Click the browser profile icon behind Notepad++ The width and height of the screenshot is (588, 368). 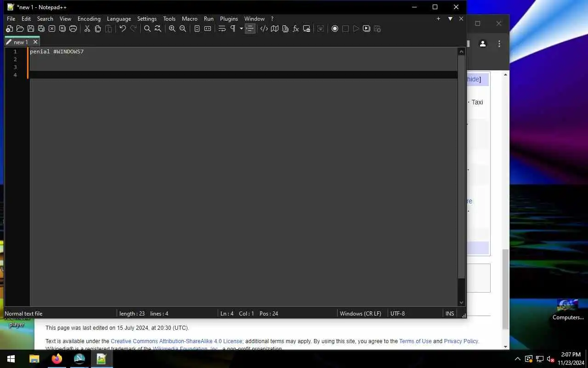click(483, 44)
